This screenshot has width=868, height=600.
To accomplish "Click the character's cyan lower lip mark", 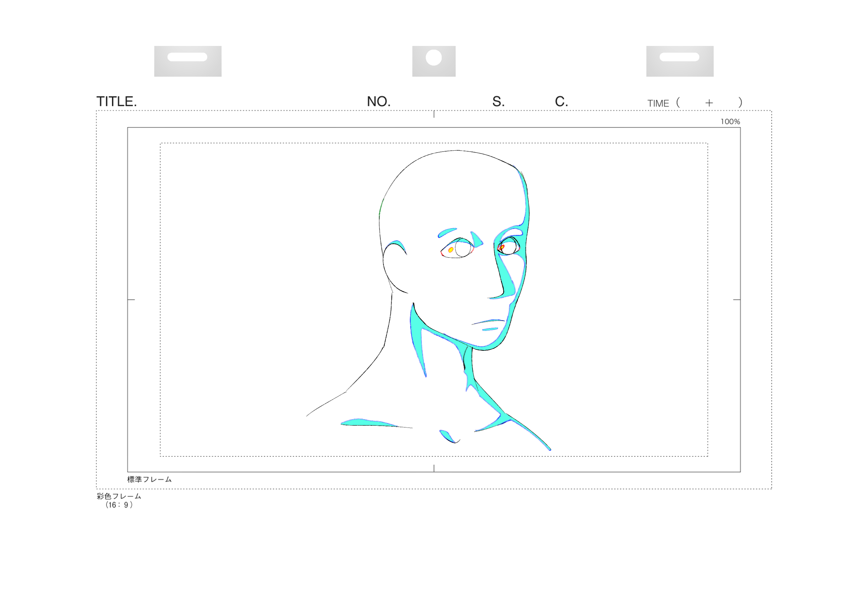I will [490, 329].
